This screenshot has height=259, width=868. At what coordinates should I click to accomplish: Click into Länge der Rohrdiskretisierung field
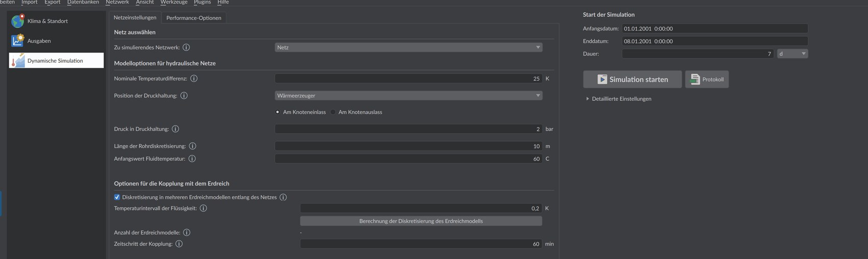408,146
